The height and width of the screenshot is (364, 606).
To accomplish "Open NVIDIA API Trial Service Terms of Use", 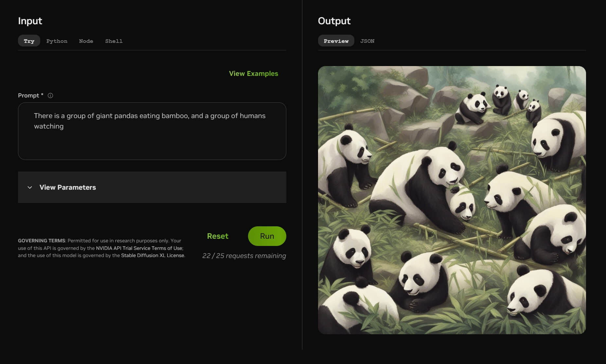I will [139, 248].
